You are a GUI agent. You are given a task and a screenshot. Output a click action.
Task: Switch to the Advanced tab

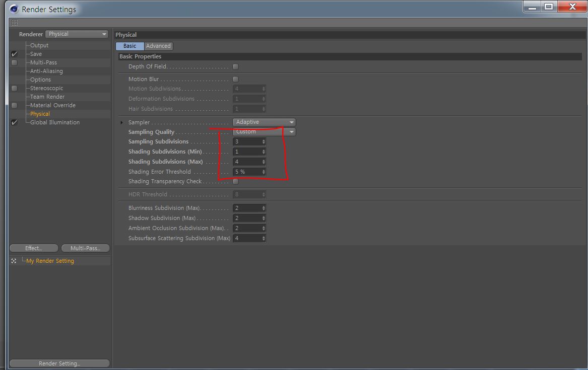click(158, 46)
